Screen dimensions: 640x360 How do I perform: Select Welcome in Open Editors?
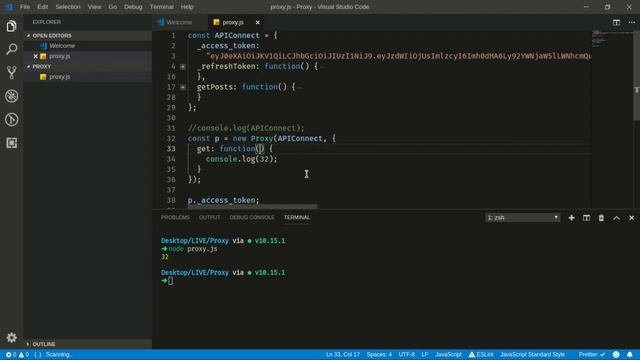click(88, 46)
